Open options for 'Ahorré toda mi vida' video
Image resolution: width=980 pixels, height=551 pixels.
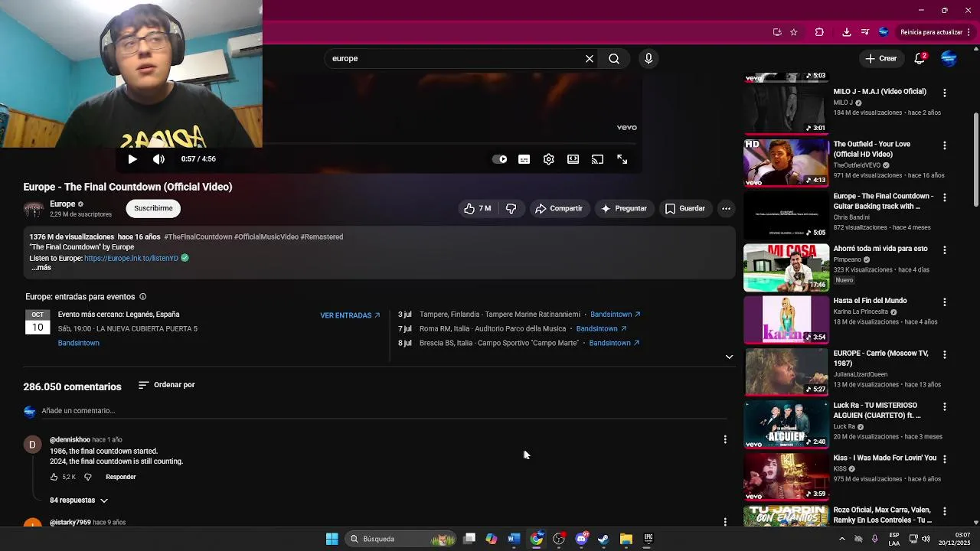point(944,250)
